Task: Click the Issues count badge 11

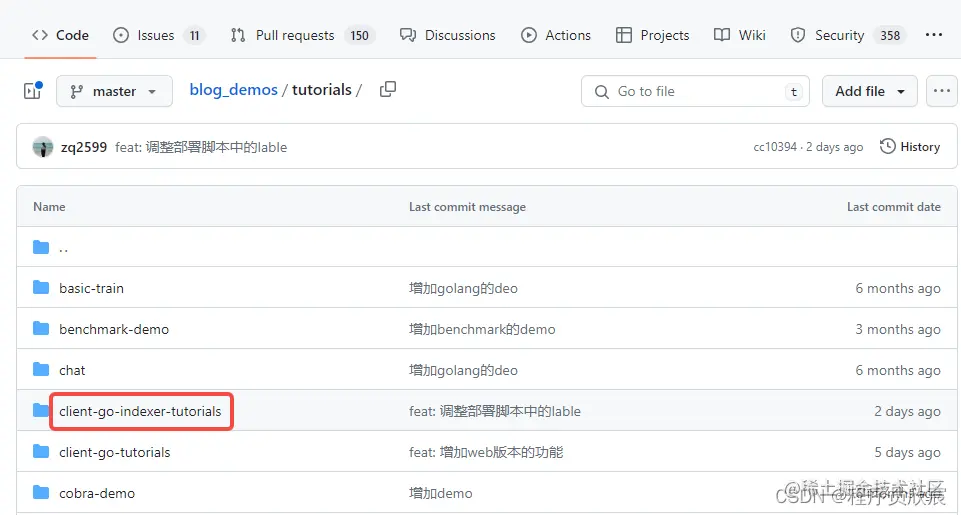Action: click(194, 36)
